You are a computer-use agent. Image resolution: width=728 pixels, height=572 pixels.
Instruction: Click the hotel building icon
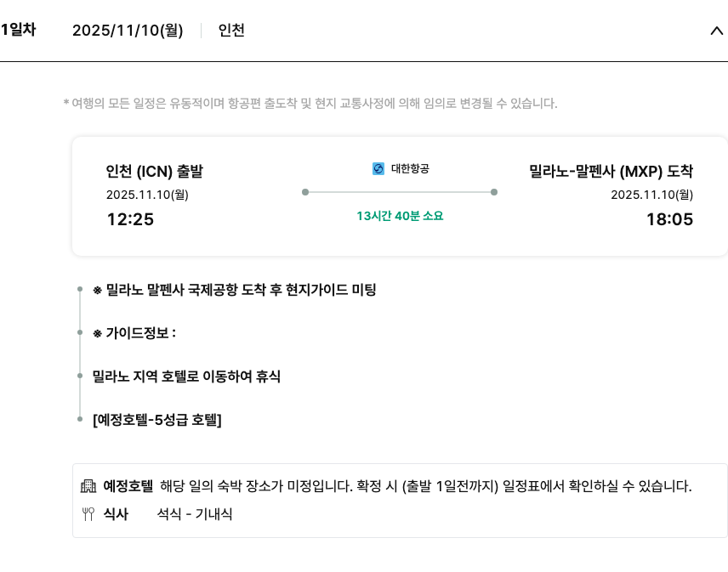pos(88,487)
